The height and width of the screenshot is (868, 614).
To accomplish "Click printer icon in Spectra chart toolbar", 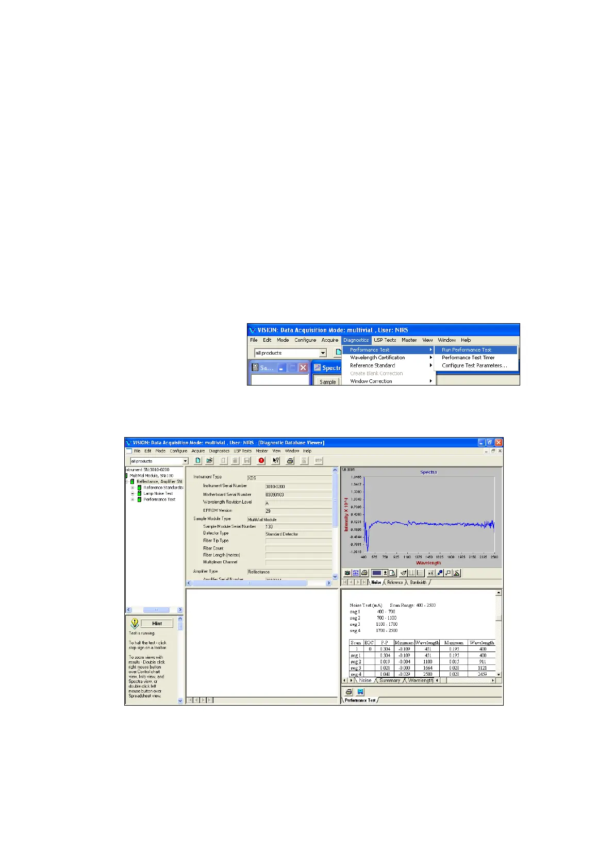I will click(x=364, y=573).
